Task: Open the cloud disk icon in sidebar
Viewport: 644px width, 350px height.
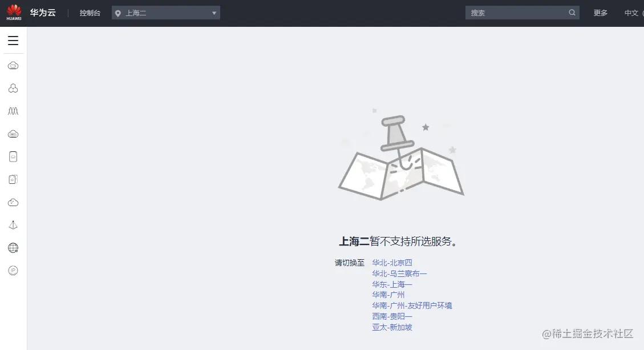Action: [x=13, y=134]
